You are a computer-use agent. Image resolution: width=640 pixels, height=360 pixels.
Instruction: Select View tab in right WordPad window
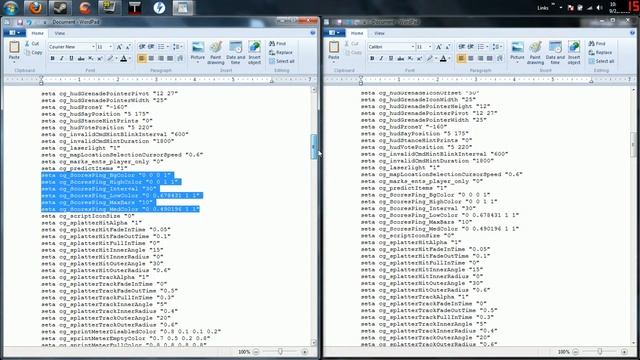coord(379,33)
